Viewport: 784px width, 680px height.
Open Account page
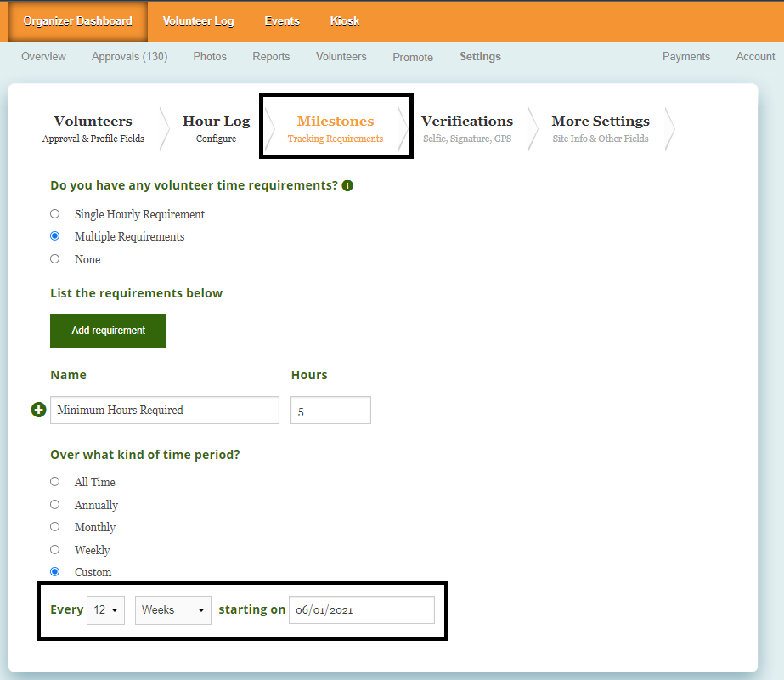point(755,57)
